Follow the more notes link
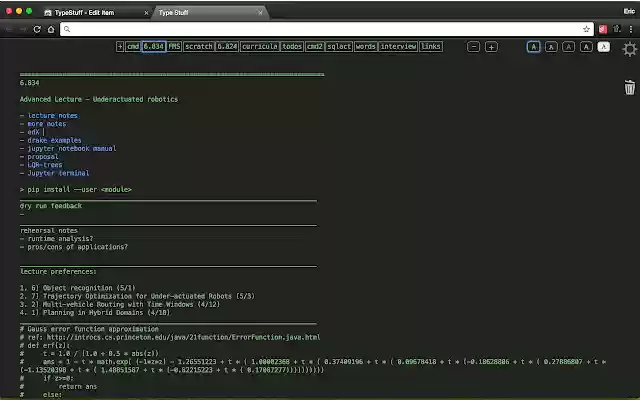Viewport: 640px width, 400px height. pos(47,124)
